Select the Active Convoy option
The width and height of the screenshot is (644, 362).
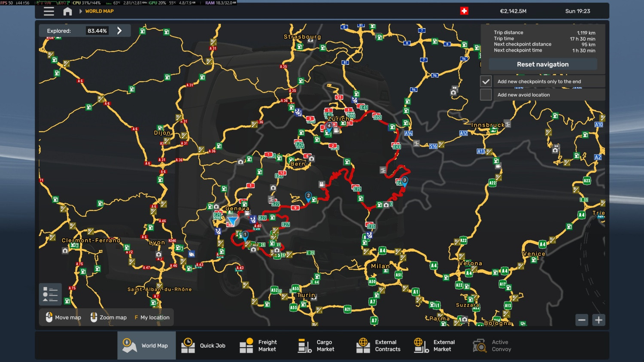[492, 346]
